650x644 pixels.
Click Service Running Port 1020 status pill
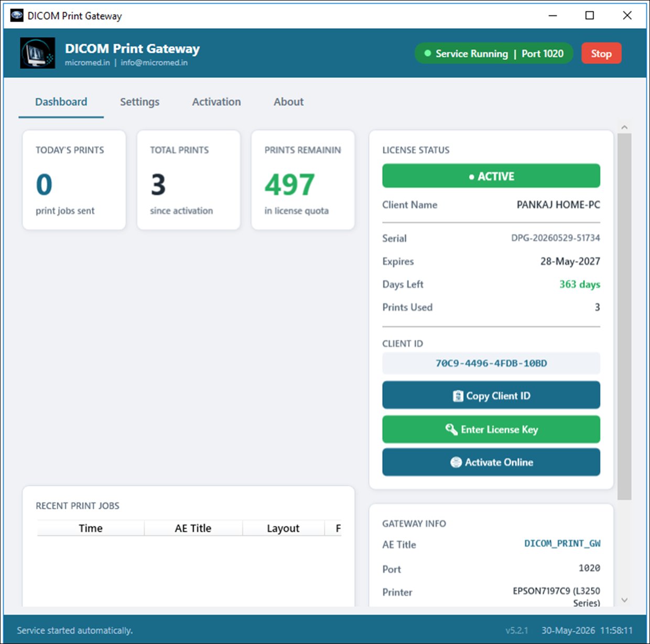494,53
